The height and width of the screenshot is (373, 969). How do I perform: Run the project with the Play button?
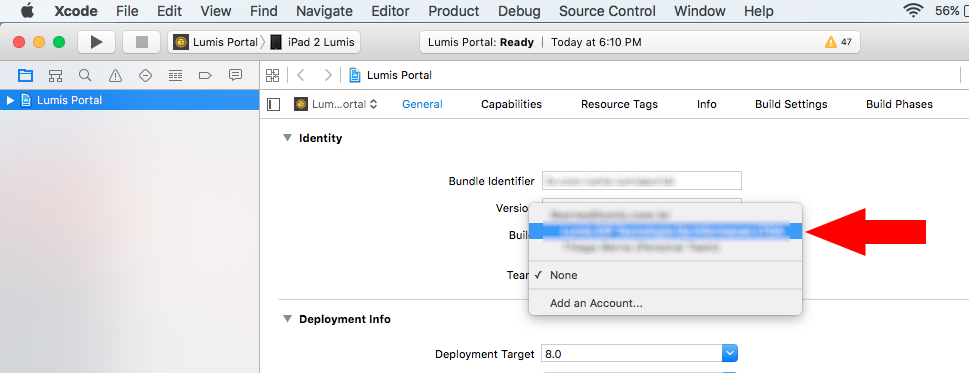(x=96, y=42)
